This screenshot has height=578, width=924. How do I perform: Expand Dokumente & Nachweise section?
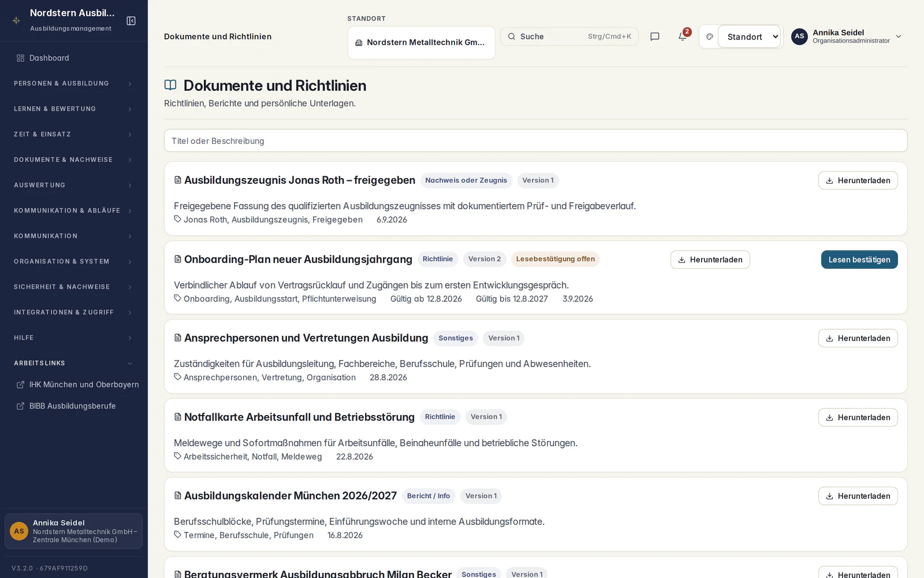pos(74,160)
